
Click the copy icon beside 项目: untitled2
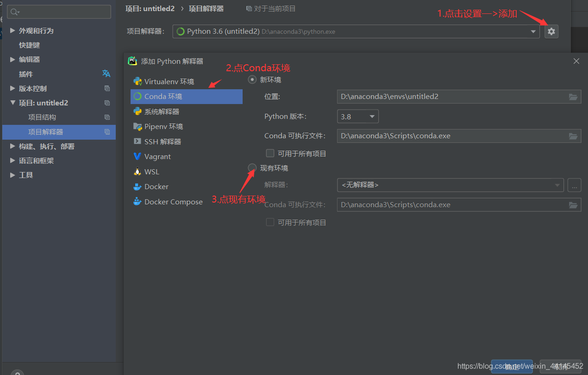coord(107,103)
